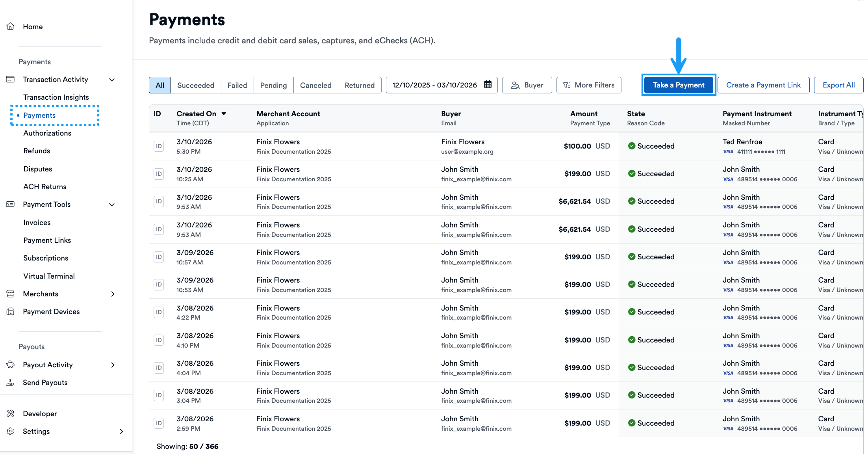Viewport: 868px width, 454px height.
Task: Open the Virtual Terminal page
Action: (x=49, y=276)
